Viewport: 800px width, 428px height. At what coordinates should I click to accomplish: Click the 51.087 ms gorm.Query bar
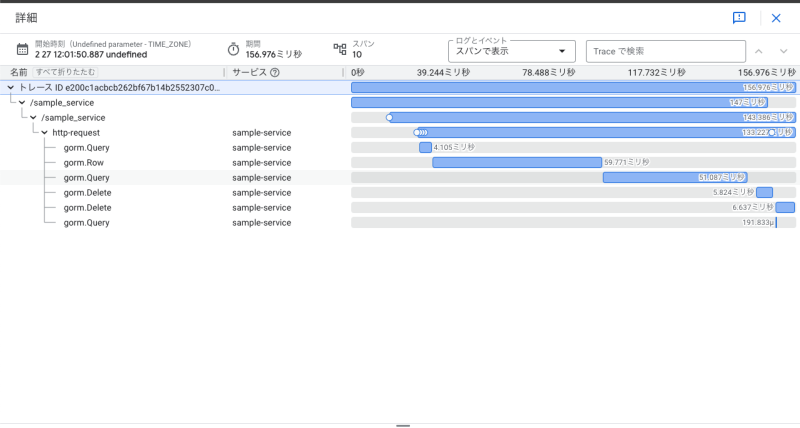click(x=675, y=178)
